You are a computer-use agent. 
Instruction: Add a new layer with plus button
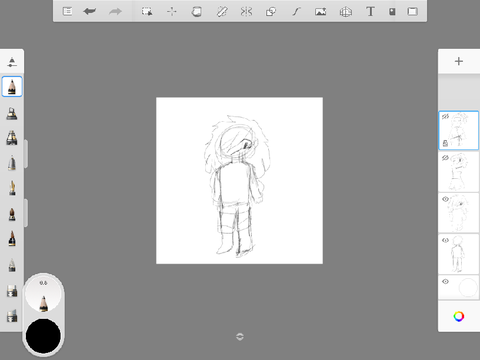click(459, 61)
